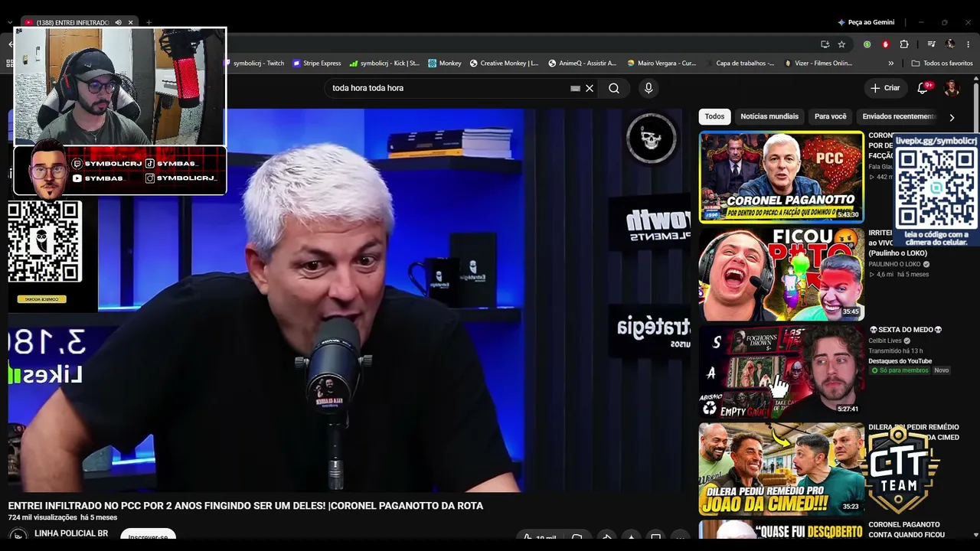Open Mairo Vergara bookmark
The height and width of the screenshot is (551, 980).
click(x=661, y=64)
